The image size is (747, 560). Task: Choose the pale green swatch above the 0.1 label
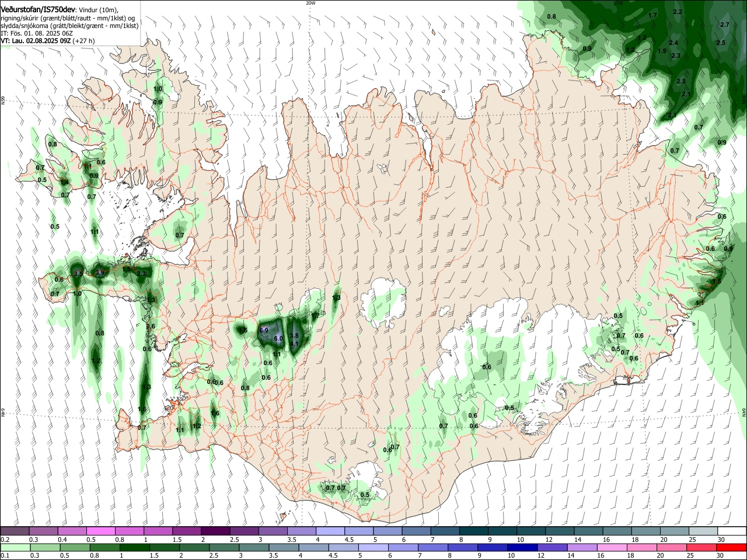pos(15,548)
